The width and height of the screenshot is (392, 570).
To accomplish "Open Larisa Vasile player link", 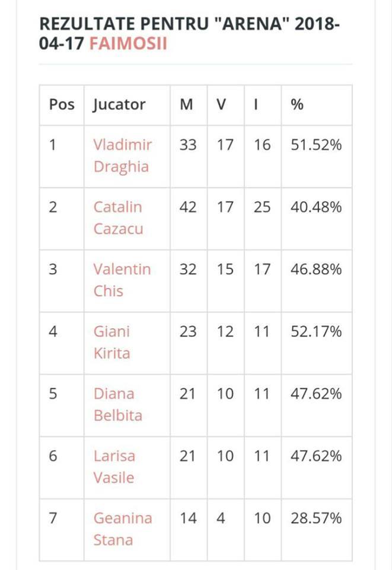I will (x=114, y=467).
